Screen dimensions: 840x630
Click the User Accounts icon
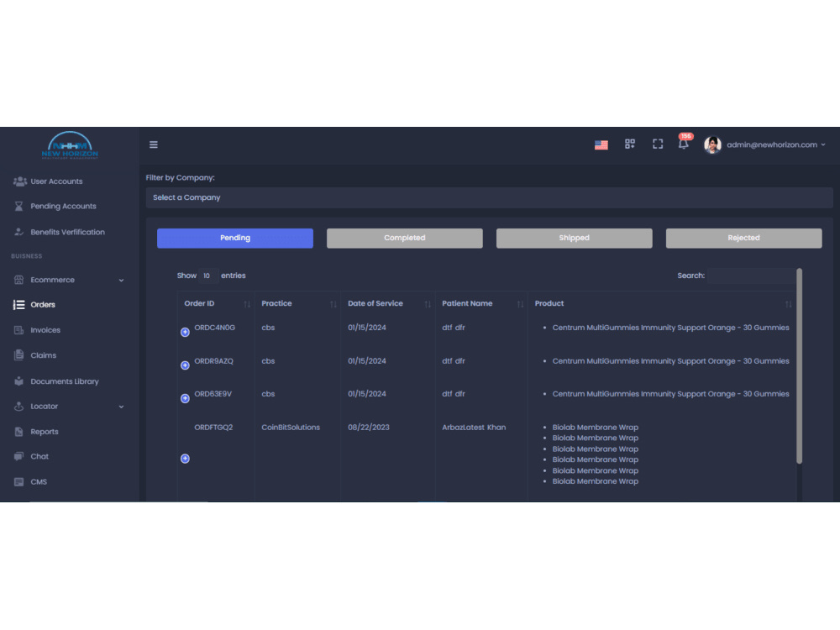[20, 181]
